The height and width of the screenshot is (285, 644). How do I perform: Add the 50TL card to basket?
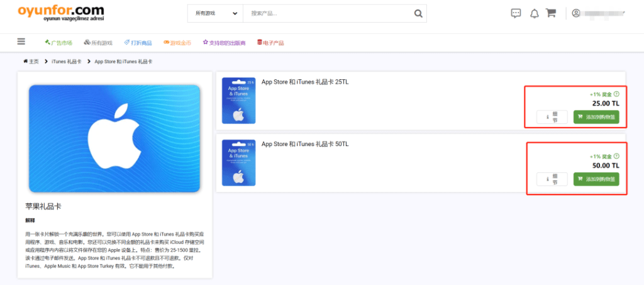point(596,179)
